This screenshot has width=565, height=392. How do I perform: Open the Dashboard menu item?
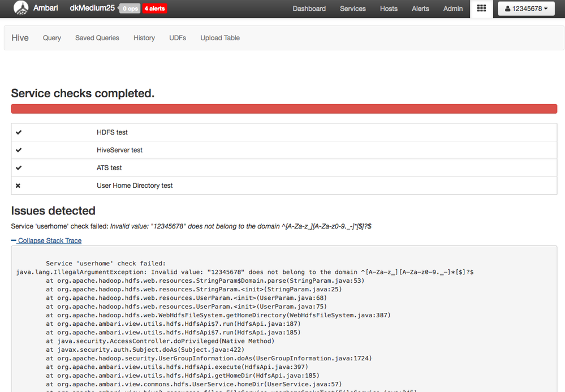click(x=309, y=8)
